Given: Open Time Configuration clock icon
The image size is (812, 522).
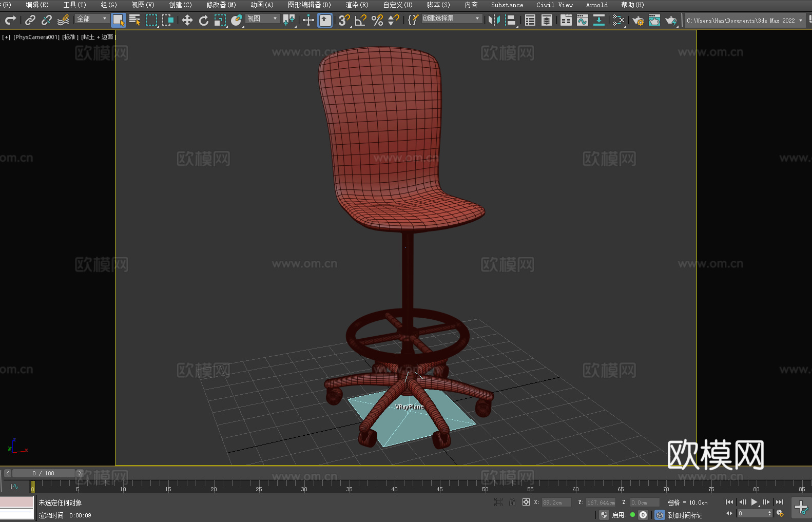Looking at the screenshot, I should click(x=780, y=513).
